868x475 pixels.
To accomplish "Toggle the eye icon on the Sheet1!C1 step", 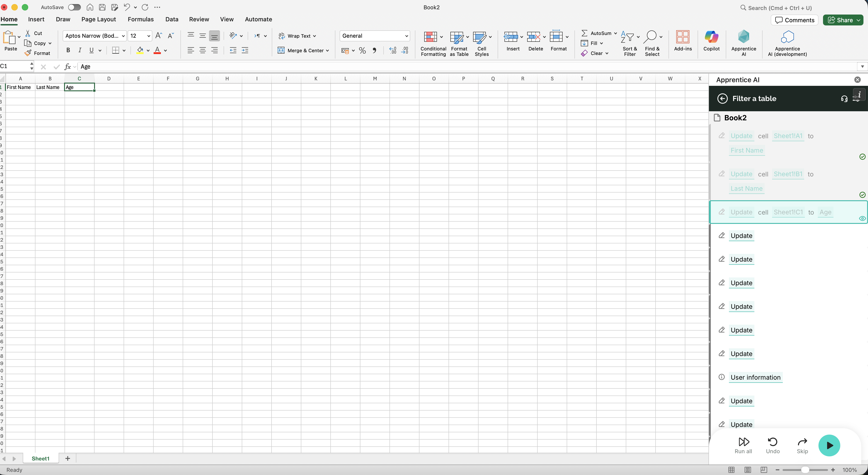I will pyautogui.click(x=862, y=218).
